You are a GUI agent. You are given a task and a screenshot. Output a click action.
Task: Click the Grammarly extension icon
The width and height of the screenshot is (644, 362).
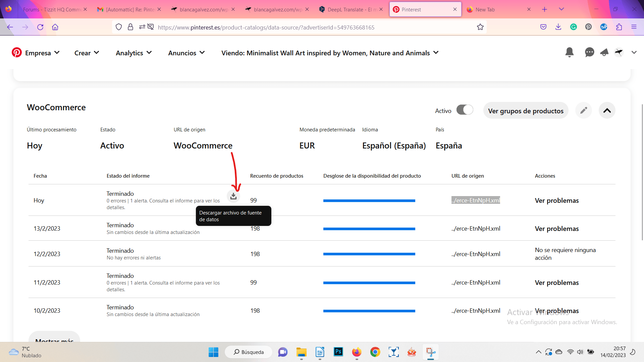(574, 27)
